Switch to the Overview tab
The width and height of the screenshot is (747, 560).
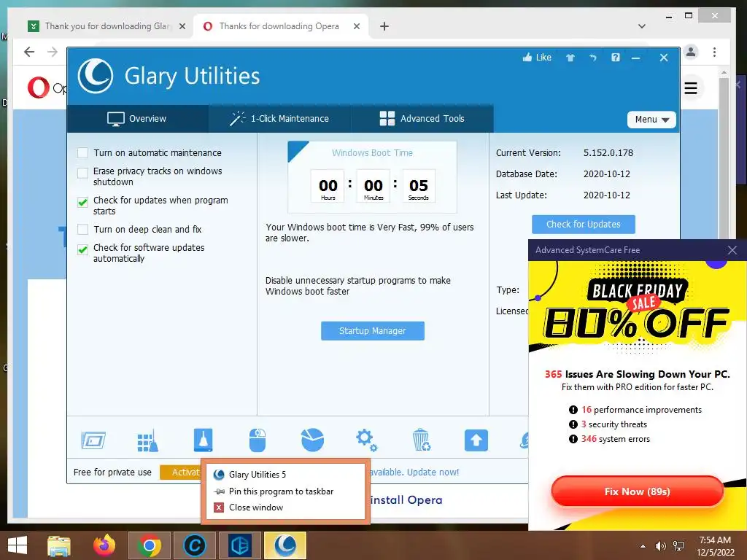138,119
